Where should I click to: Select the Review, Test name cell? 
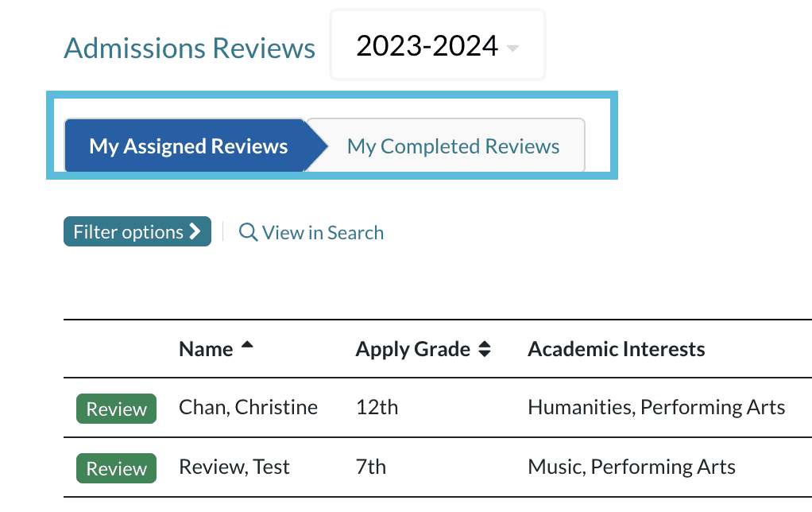click(234, 467)
